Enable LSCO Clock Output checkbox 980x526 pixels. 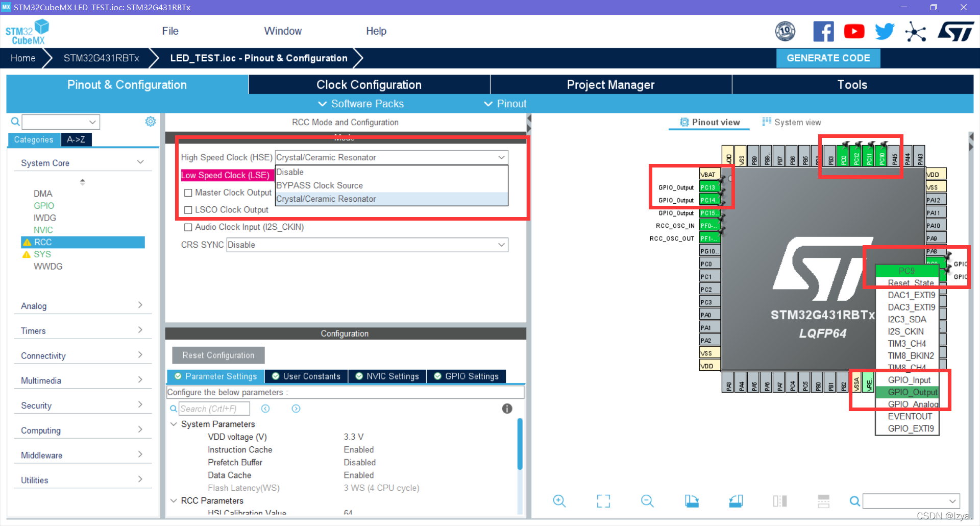click(188, 210)
